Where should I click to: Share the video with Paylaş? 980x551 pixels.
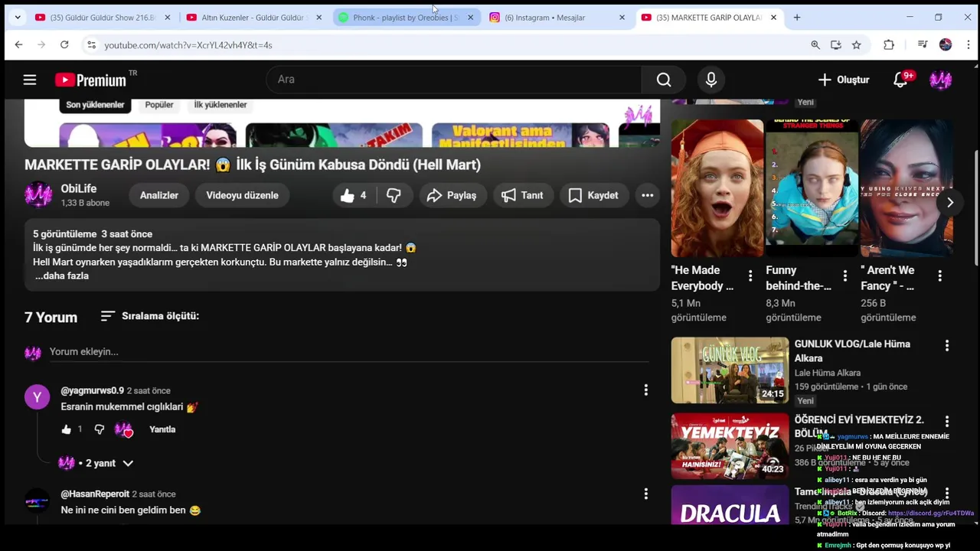(452, 195)
